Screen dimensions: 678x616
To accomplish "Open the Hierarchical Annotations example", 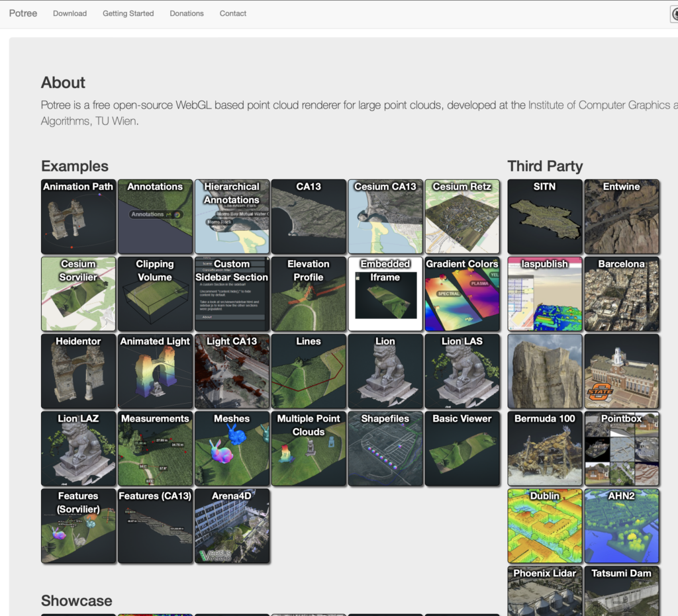I will tap(232, 216).
